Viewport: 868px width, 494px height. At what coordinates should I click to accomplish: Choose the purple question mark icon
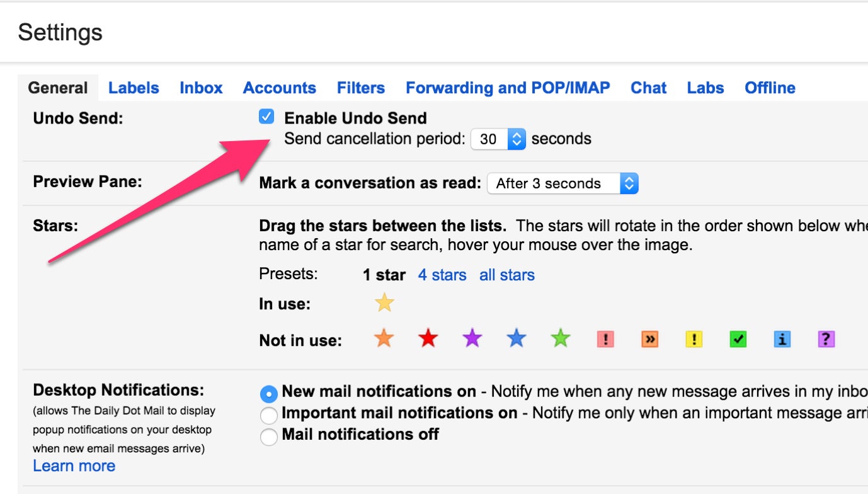coord(826,340)
